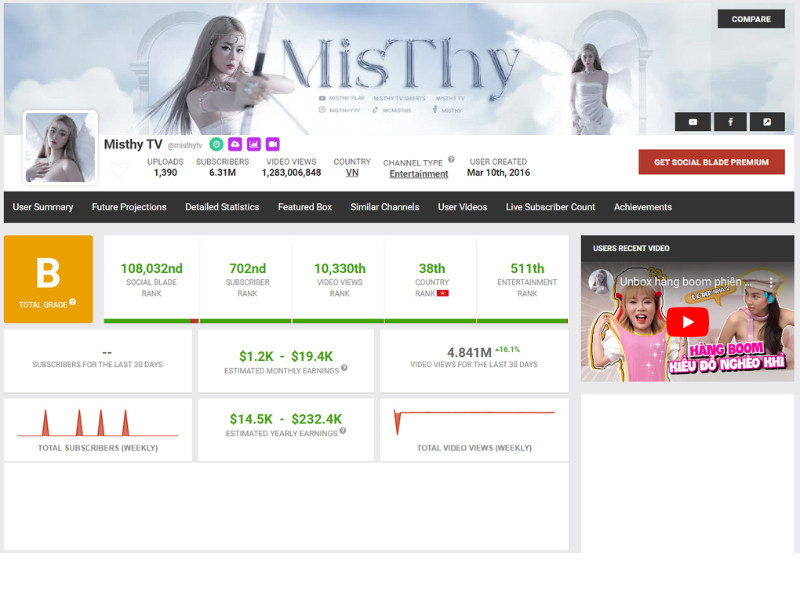Go to Similar Channels tab

[385, 207]
